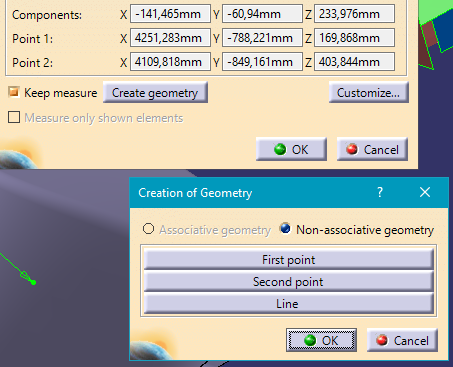Check Measure only shown elements

tap(14, 117)
